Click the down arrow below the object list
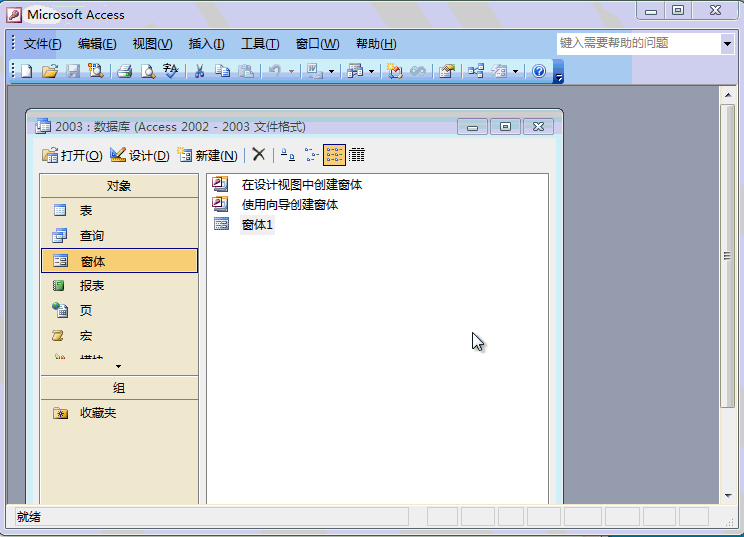 click(119, 366)
